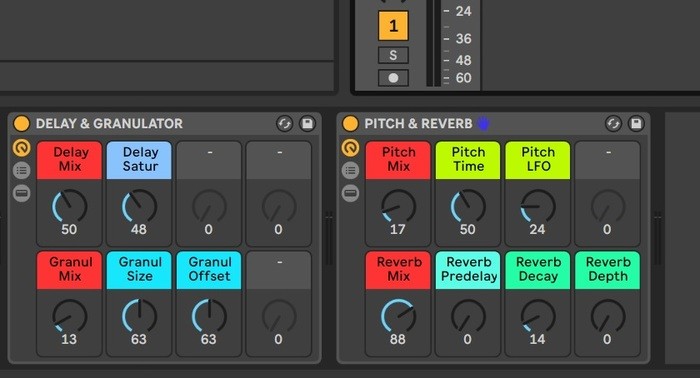
Task: Click the Delay Satur knob
Action: [139, 206]
